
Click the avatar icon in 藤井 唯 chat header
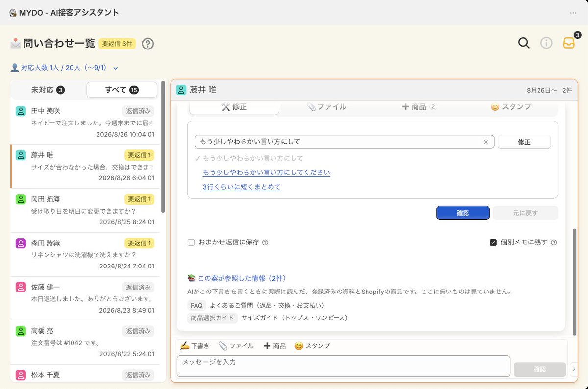tap(181, 90)
